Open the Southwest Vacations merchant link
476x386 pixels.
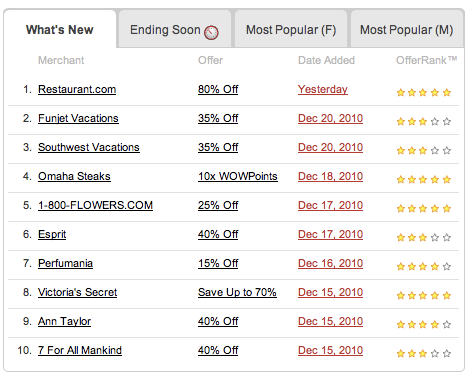pyautogui.click(x=89, y=147)
